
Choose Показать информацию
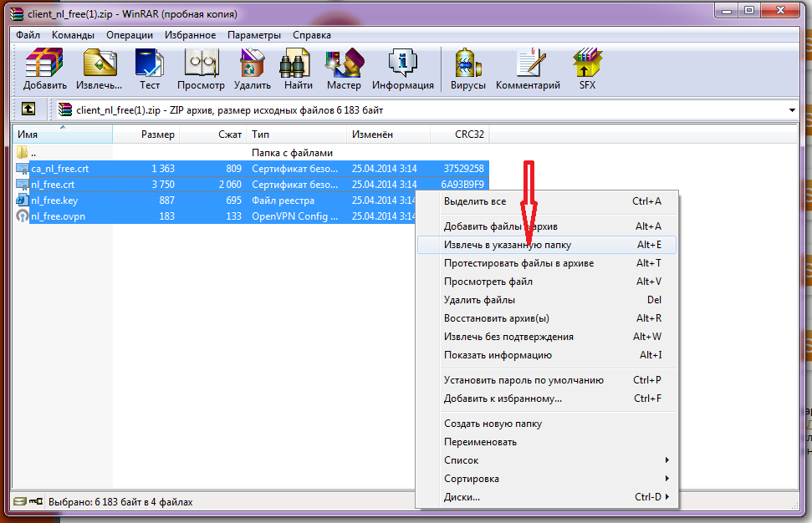pyautogui.click(x=547, y=355)
